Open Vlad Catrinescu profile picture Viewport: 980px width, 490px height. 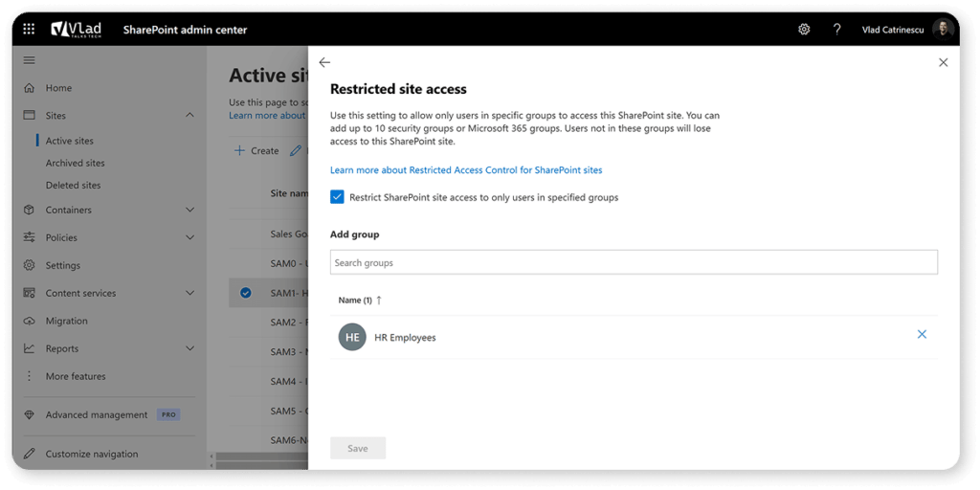(x=943, y=30)
